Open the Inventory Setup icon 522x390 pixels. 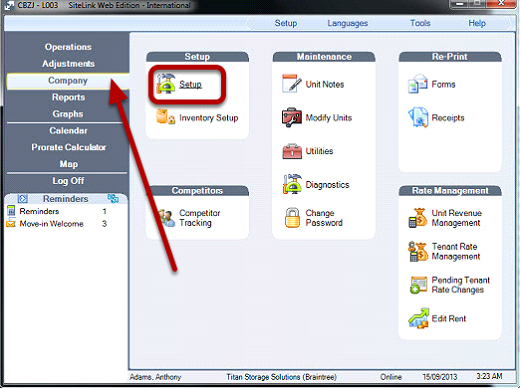pyautogui.click(x=166, y=117)
